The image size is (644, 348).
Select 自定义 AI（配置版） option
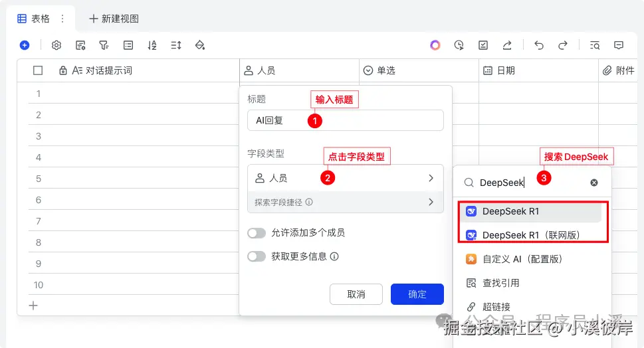pos(530,259)
